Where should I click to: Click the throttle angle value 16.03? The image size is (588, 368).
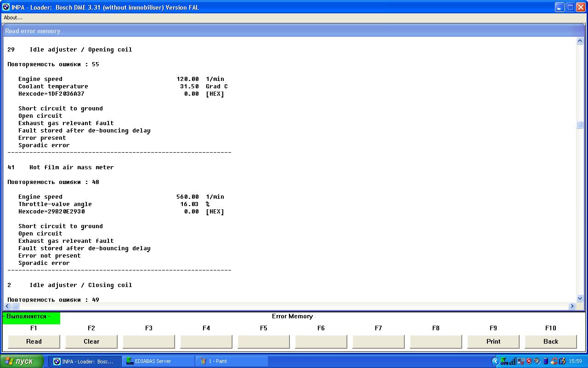point(189,204)
